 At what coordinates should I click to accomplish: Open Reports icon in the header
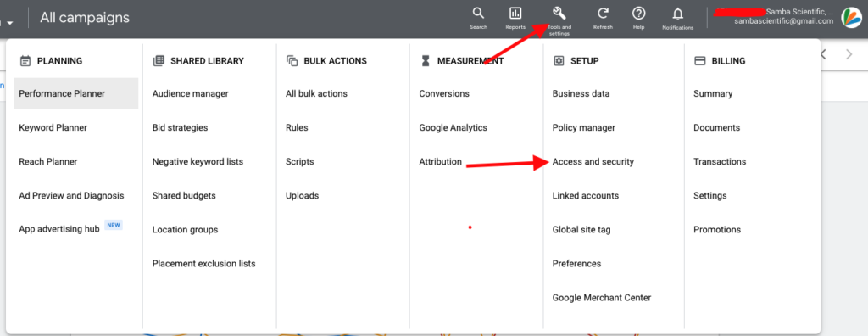pyautogui.click(x=515, y=14)
